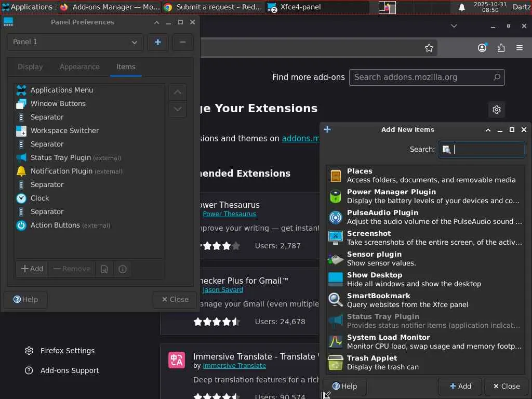Switch to Submit a request Chrome window

point(214,7)
